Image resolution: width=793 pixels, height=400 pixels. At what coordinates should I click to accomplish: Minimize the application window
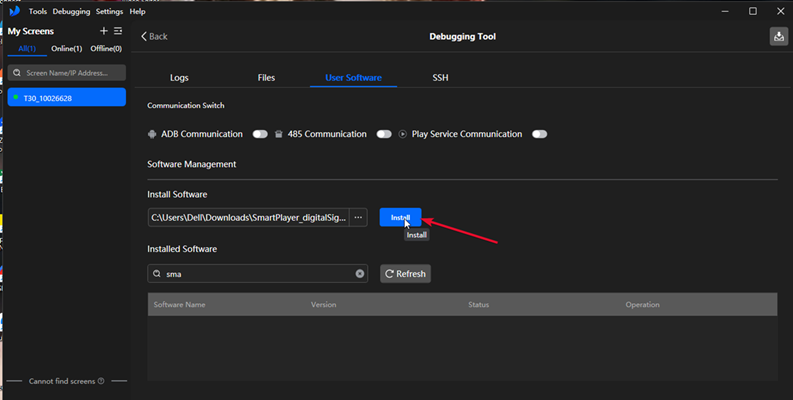pos(725,11)
